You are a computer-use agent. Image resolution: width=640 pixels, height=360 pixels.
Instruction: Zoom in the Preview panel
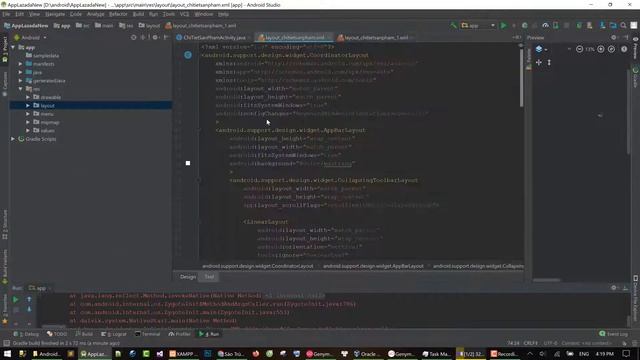tap(601, 49)
